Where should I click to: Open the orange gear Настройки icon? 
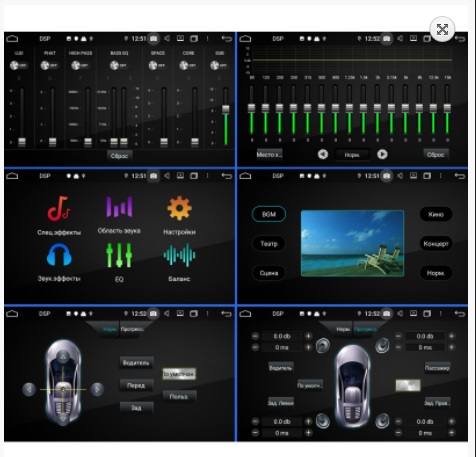[x=179, y=208]
